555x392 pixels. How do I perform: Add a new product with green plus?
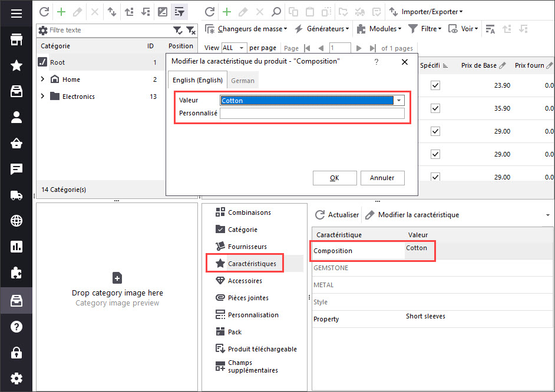[x=227, y=12]
